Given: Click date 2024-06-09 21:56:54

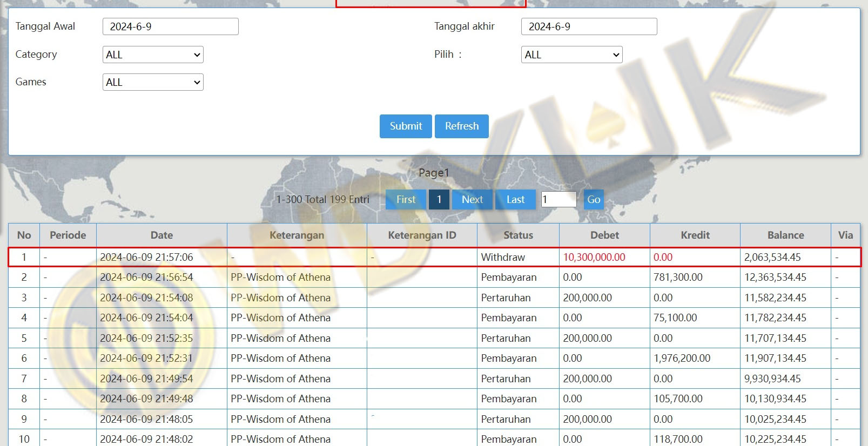Looking at the screenshot, I should point(146,278).
